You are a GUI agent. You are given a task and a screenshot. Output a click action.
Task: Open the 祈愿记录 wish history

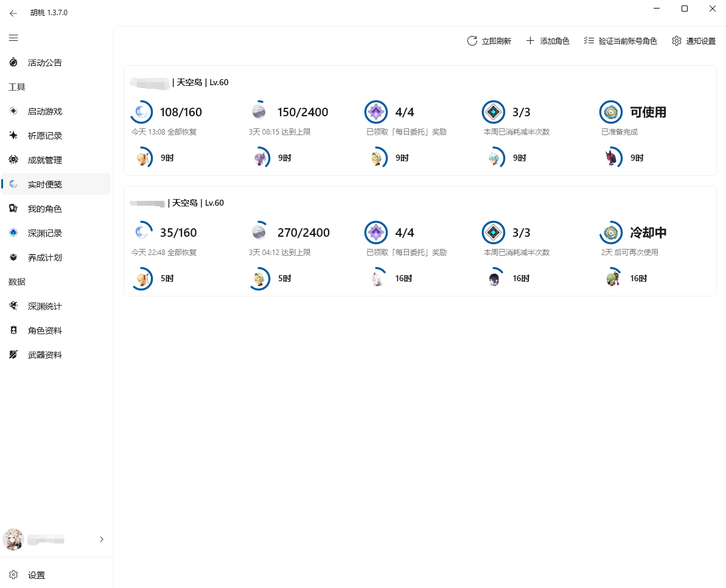[45, 135]
